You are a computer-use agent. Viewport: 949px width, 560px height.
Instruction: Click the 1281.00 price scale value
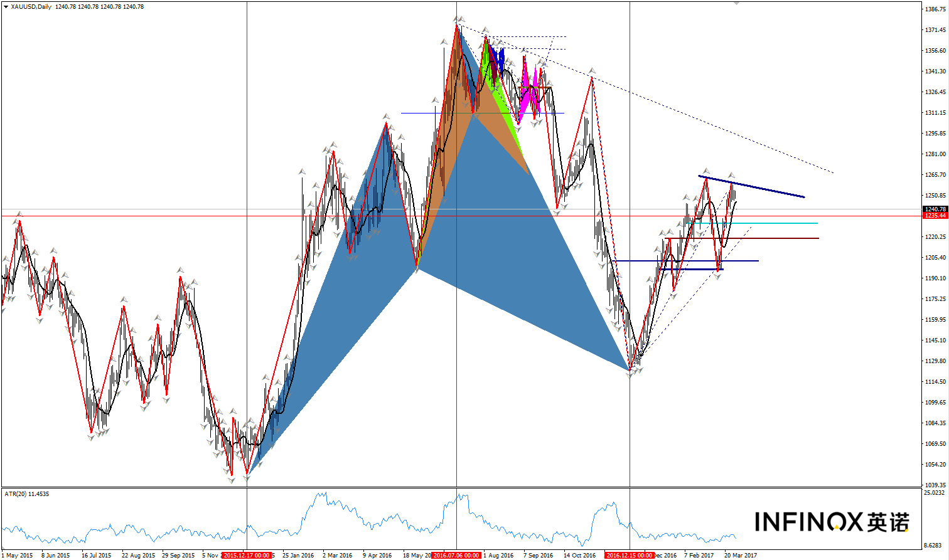[x=935, y=154]
